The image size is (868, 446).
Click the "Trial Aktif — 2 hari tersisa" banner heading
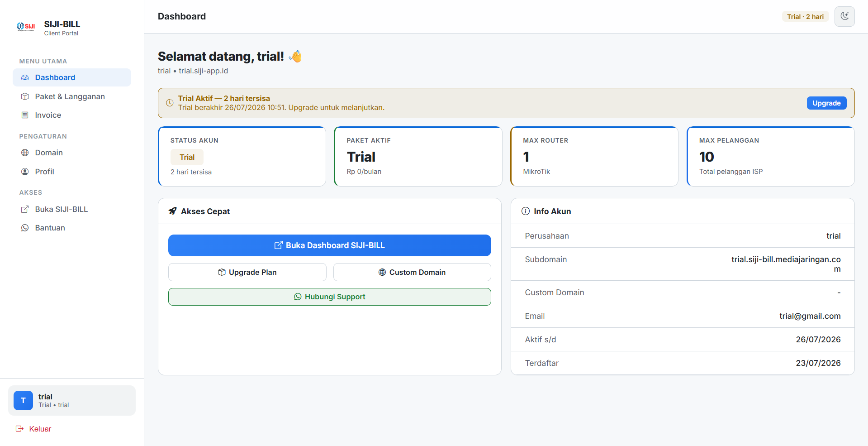point(224,98)
